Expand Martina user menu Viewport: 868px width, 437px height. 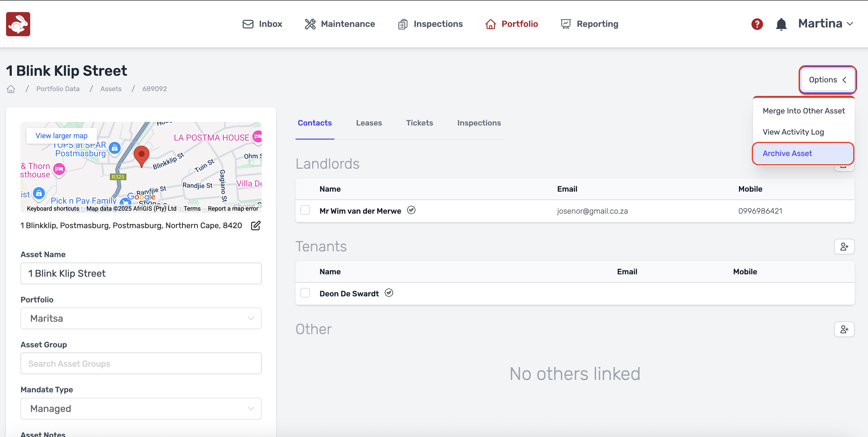(825, 24)
